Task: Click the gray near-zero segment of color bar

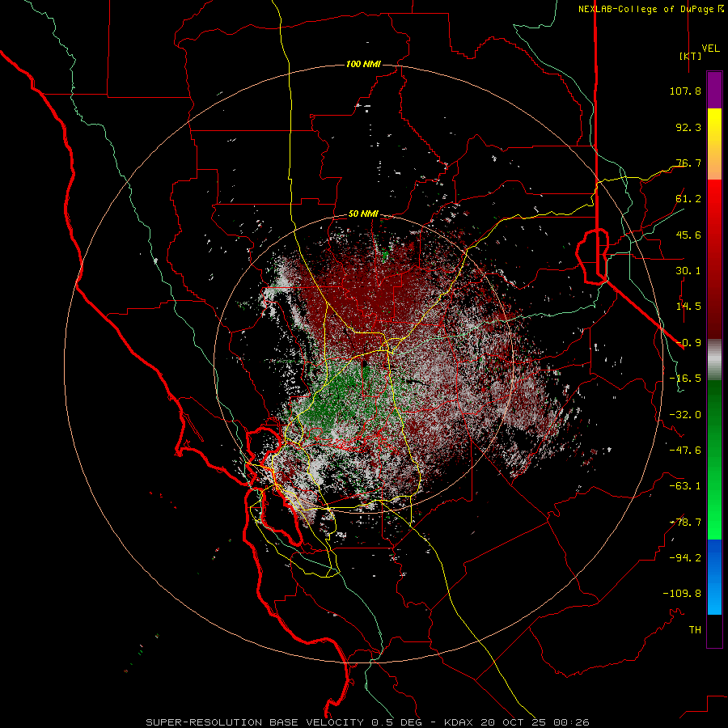Action: tap(714, 360)
